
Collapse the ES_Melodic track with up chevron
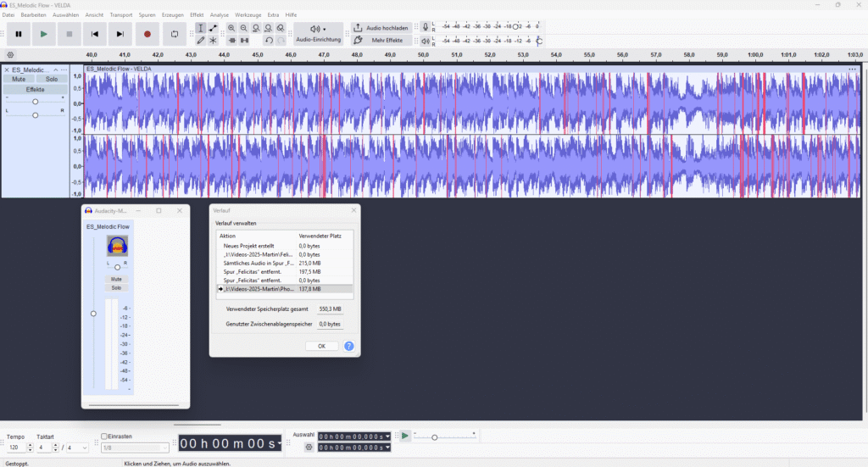[x=55, y=69]
